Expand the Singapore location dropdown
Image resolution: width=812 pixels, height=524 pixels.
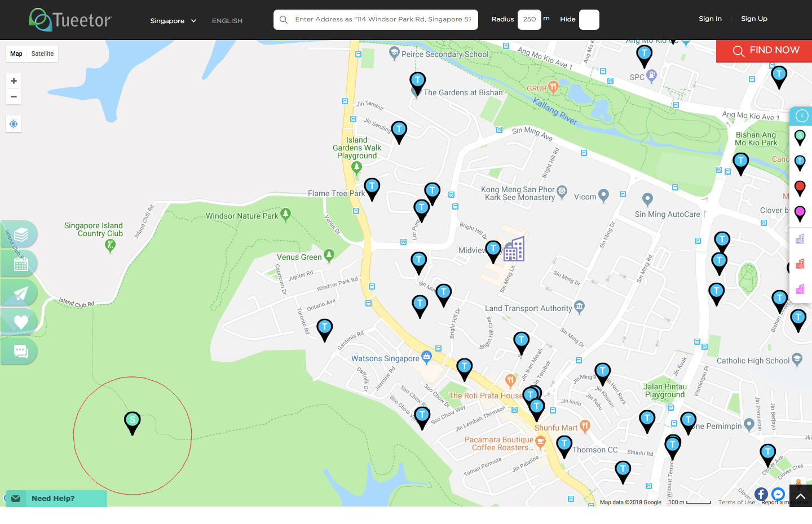[173, 21]
